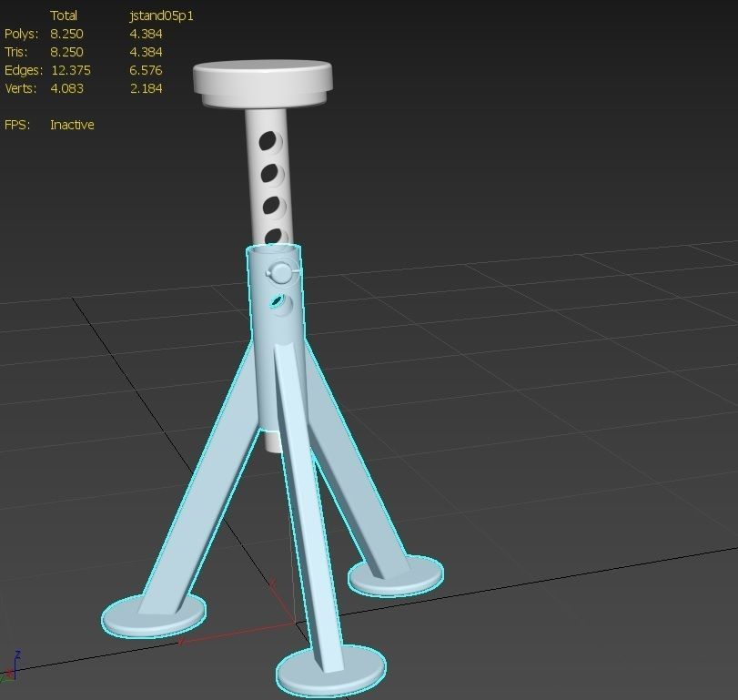Click the total value "8.250" in the Polys row
This screenshot has width=738, height=700.
pos(66,34)
